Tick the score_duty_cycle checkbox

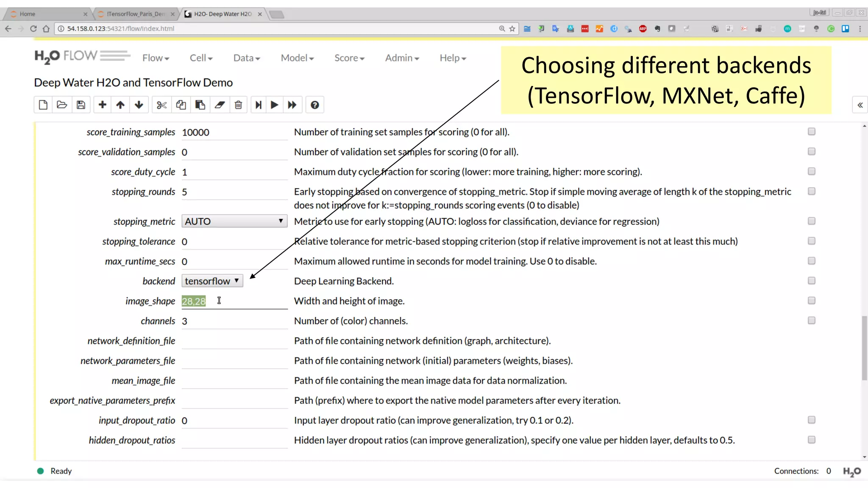811,171
